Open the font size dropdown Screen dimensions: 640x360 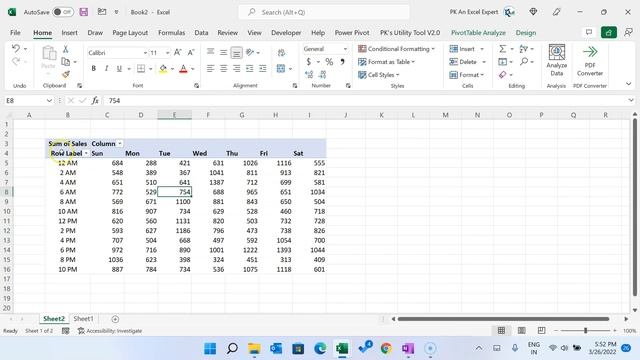tap(167, 53)
